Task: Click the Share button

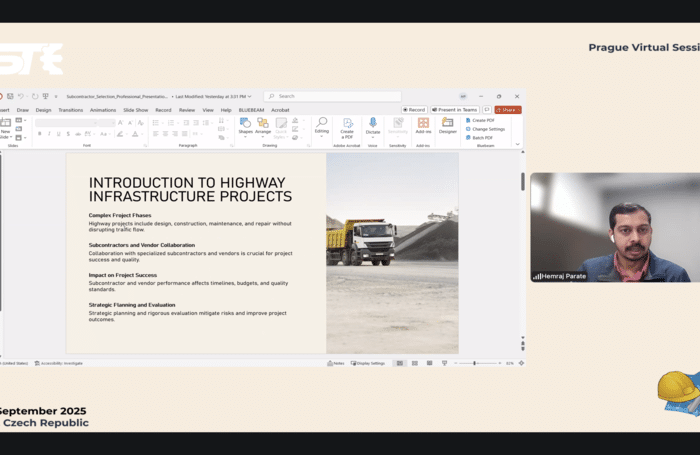Action: click(x=507, y=110)
